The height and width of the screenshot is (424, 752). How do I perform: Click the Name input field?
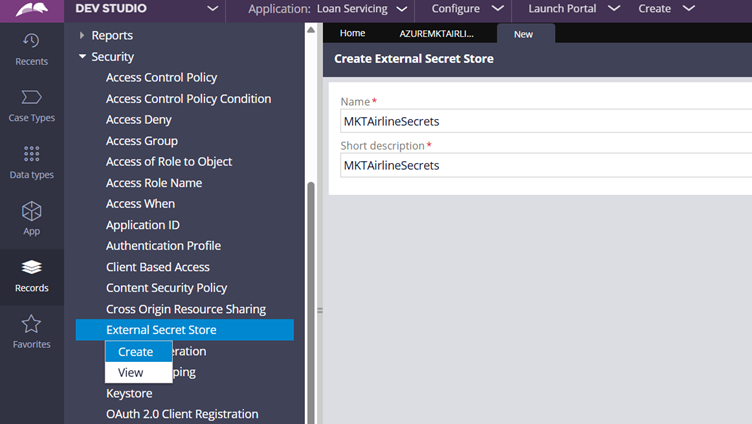pyautogui.click(x=545, y=122)
